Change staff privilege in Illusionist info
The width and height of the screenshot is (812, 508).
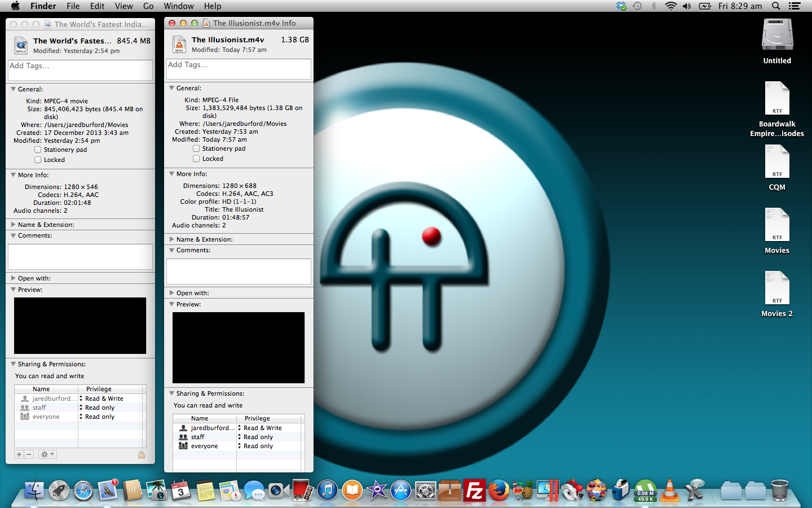click(269, 437)
